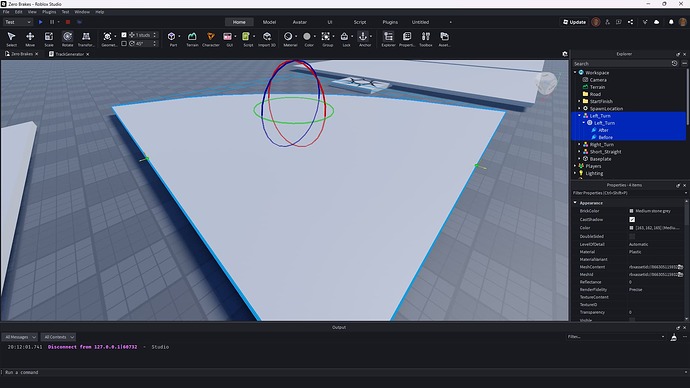
Task: Expand the Short_Straight tree node
Action: point(580,152)
